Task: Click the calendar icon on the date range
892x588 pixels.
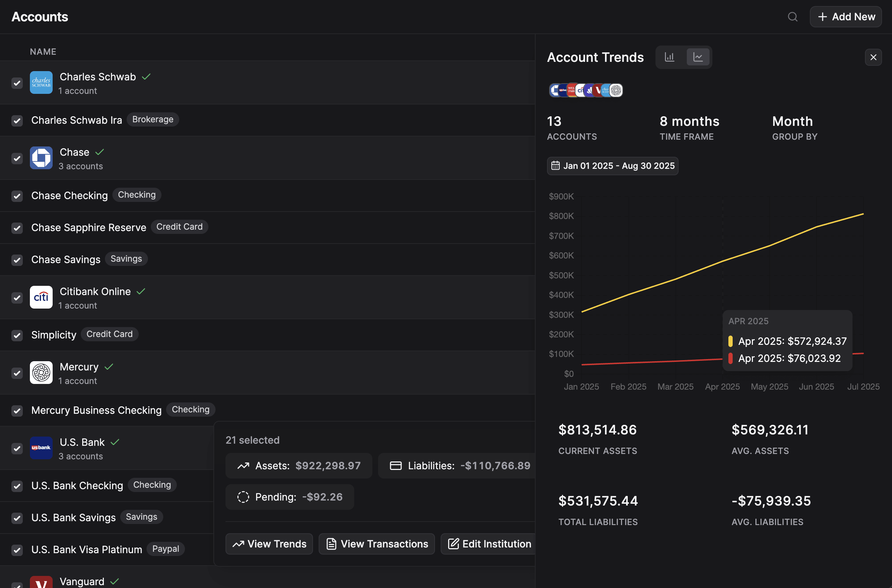Action: [556, 165]
